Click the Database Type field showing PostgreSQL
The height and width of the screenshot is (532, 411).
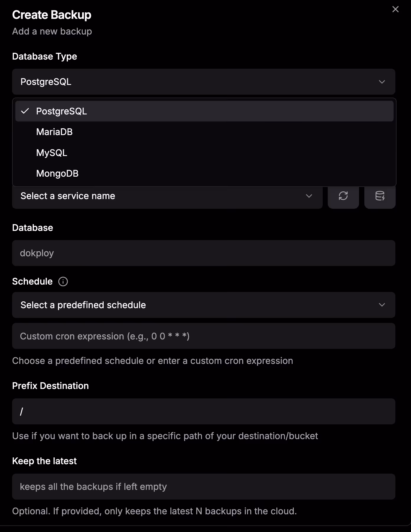click(x=203, y=82)
